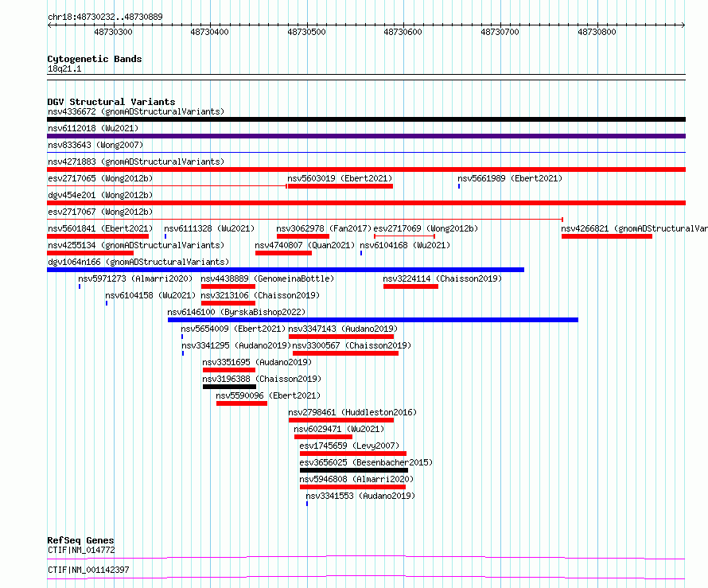
Task: Click CTIF|NM_014772 RefSeq gene label
Action: (x=81, y=550)
